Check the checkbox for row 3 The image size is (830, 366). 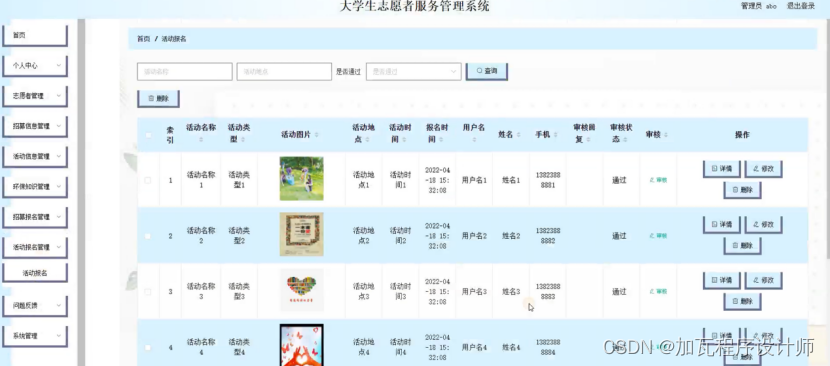148,291
